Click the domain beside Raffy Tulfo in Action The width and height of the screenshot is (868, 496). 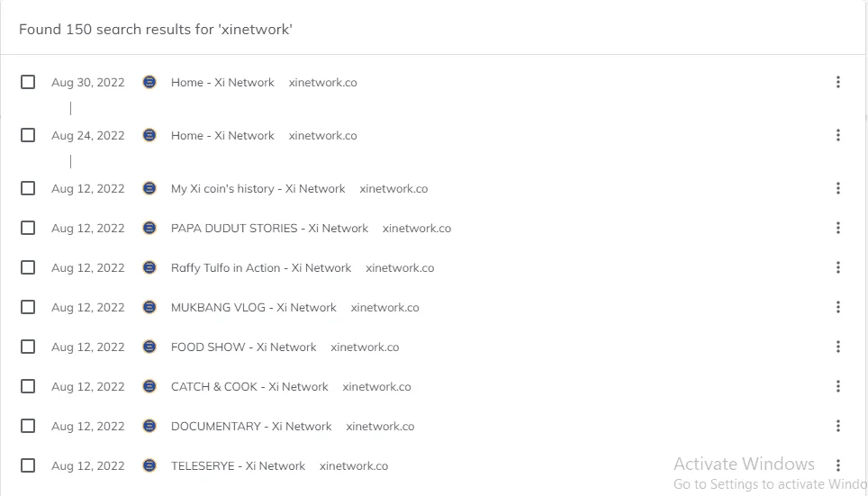point(400,268)
